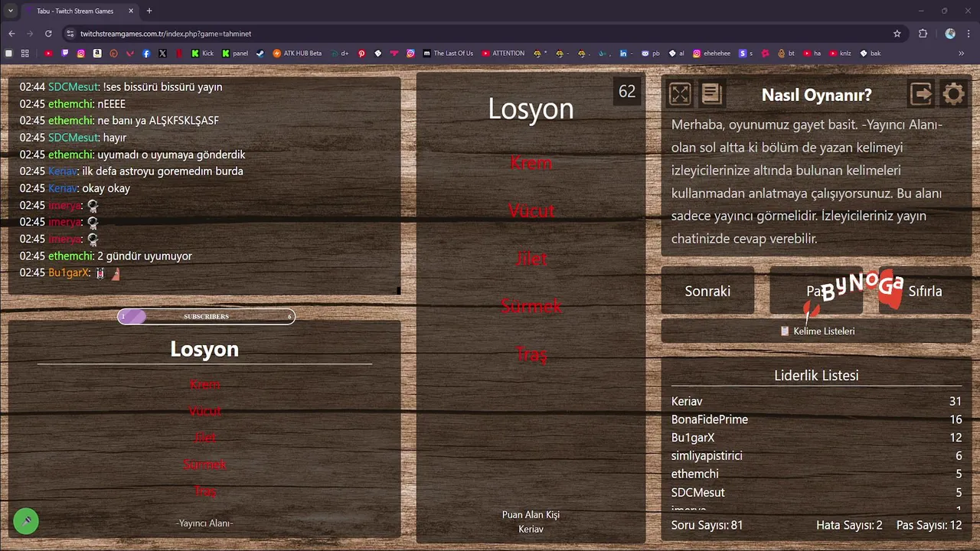
Task: Open the 'bak' bookmark
Action: 871,54
